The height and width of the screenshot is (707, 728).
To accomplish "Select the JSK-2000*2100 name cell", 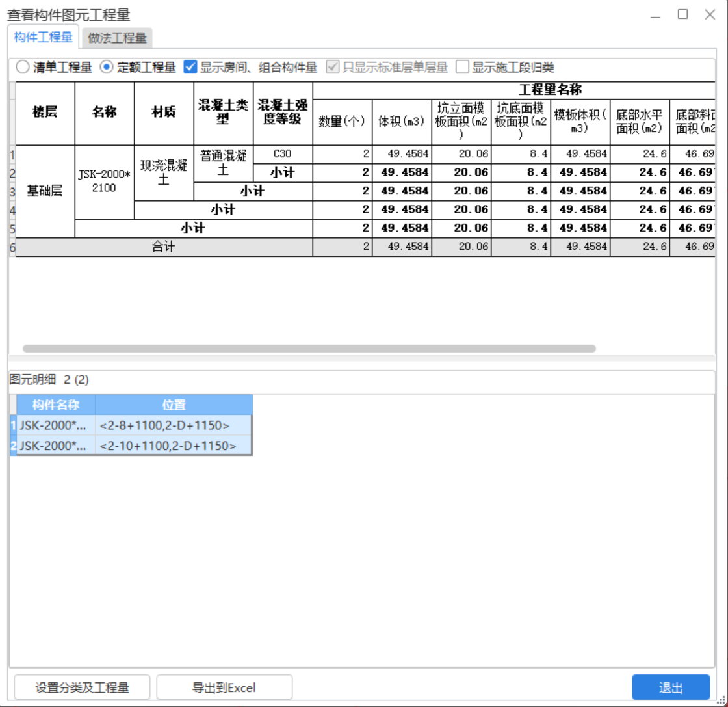I will [105, 181].
